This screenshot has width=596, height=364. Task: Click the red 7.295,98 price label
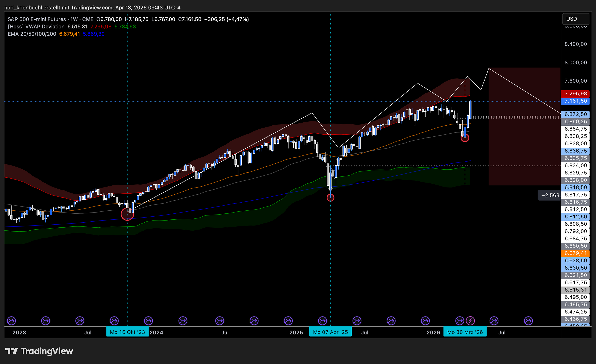pos(575,94)
